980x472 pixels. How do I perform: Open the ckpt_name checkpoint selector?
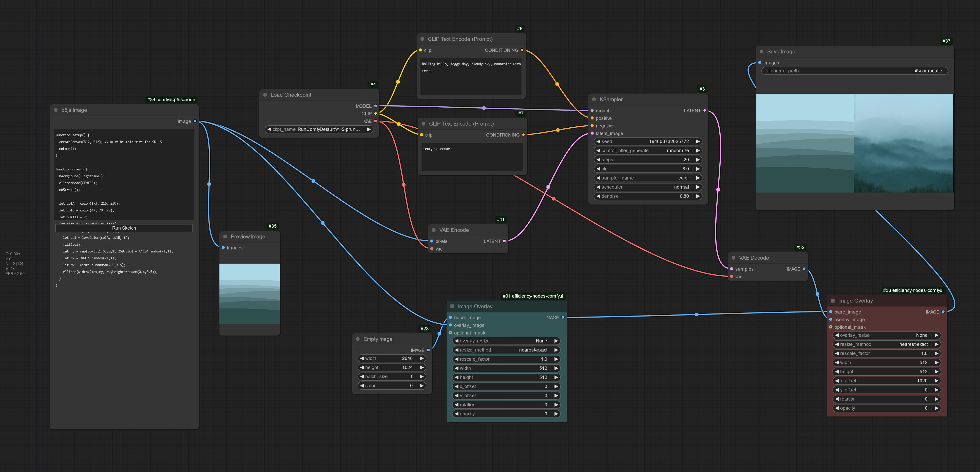coord(319,129)
